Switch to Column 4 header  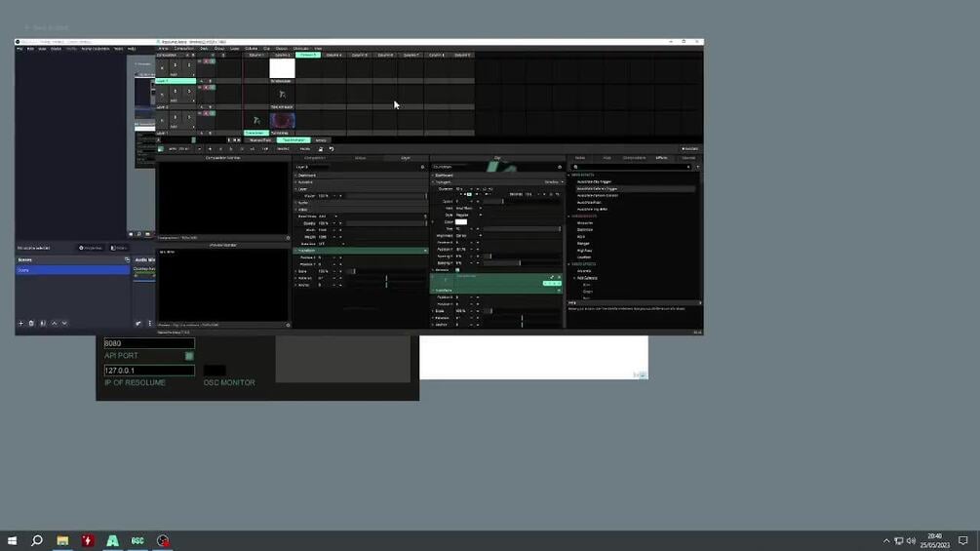tap(333, 55)
